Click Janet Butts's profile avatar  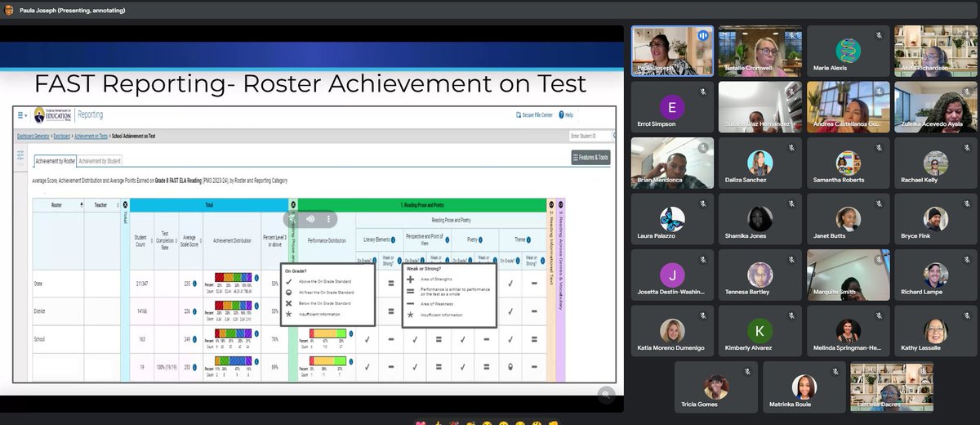[848, 218]
